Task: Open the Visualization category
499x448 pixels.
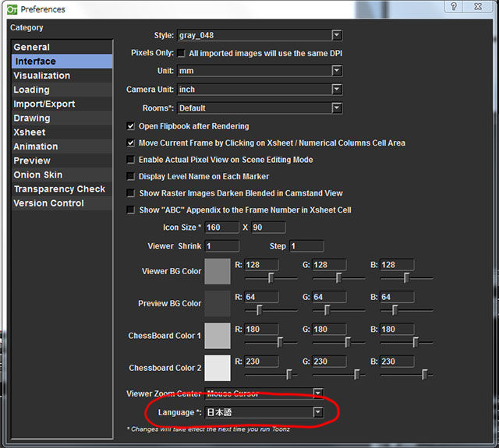Action: pos(62,76)
